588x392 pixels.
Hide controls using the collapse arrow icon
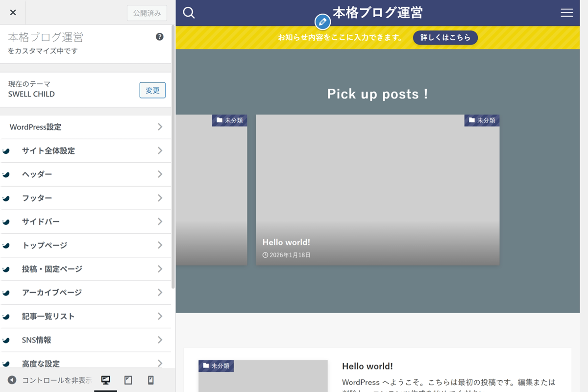tap(12, 380)
